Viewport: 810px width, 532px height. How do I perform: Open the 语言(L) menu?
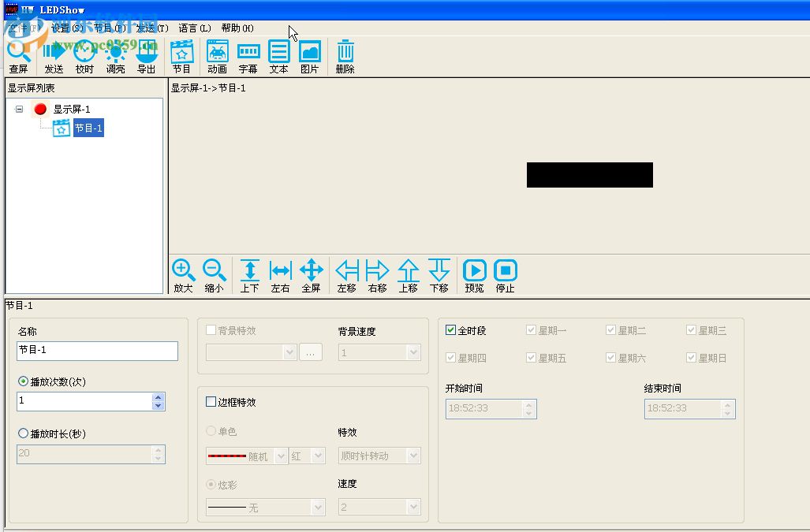click(x=193, y=28)
